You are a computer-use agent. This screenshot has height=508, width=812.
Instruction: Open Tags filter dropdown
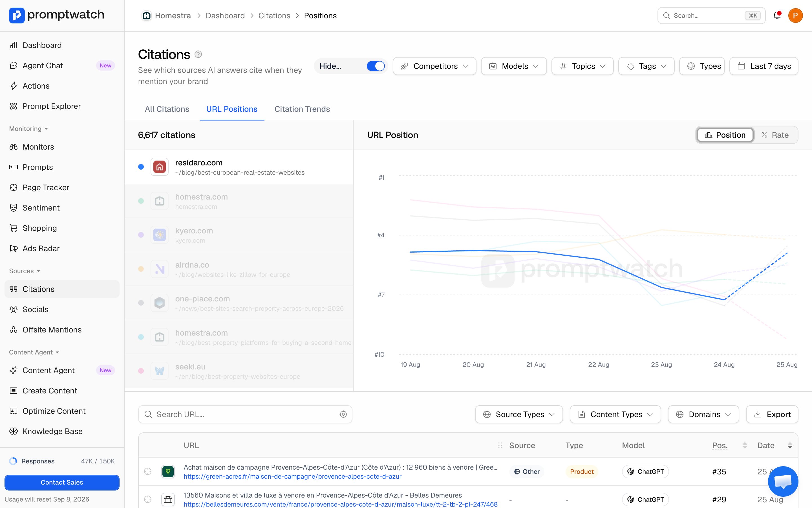(646, 66)
